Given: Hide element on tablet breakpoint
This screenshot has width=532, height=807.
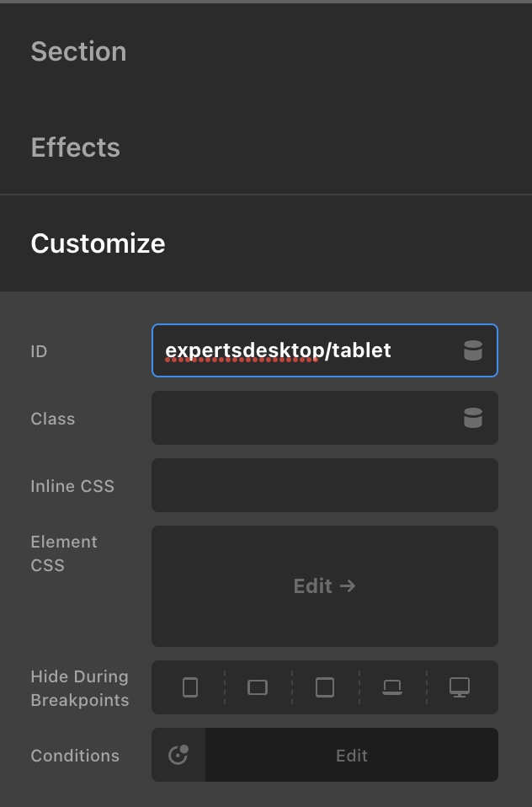Looking at the screenshot, I should pos(325,687).
